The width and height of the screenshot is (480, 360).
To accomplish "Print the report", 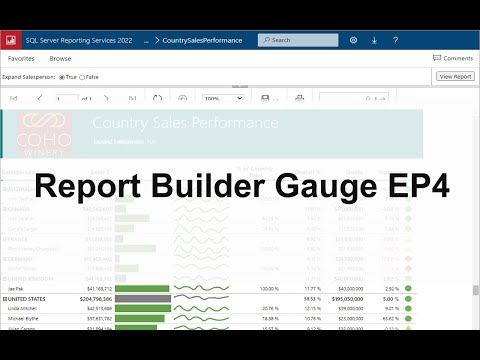I will pos(300,98).
